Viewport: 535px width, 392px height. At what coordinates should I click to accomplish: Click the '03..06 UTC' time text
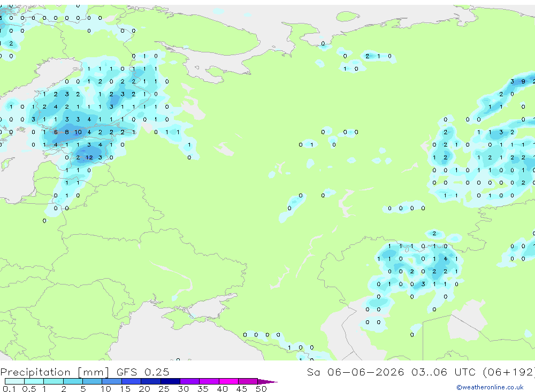point(443,372)
